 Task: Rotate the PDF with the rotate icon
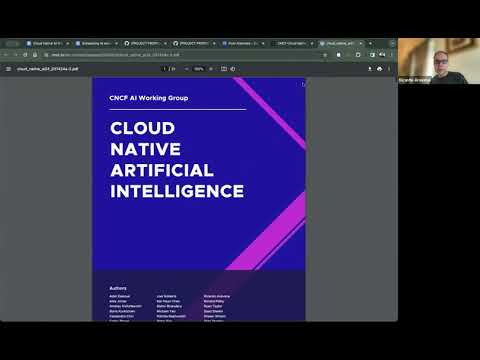point(233,69)
